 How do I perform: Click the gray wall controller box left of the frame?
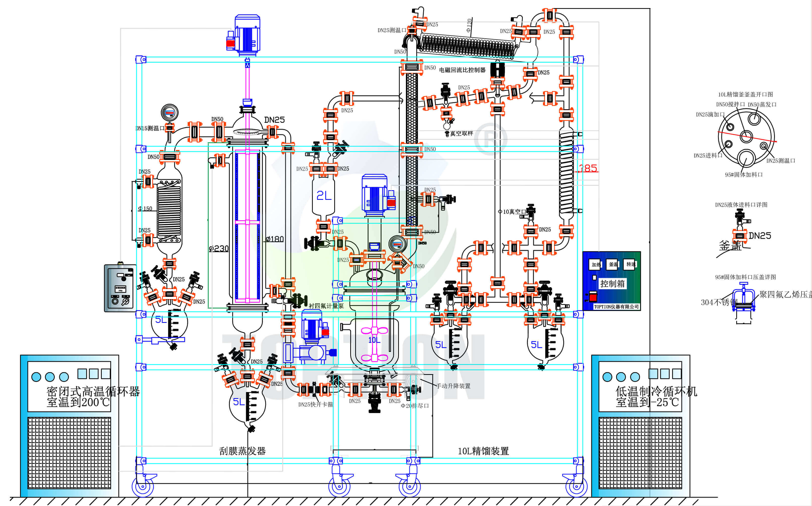tap(120, 288)
